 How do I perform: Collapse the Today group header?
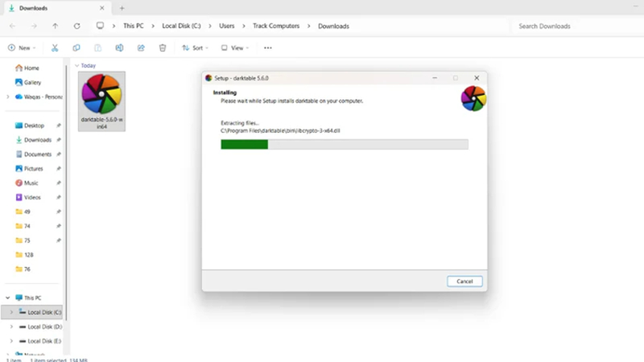click(x=76, y=66)
